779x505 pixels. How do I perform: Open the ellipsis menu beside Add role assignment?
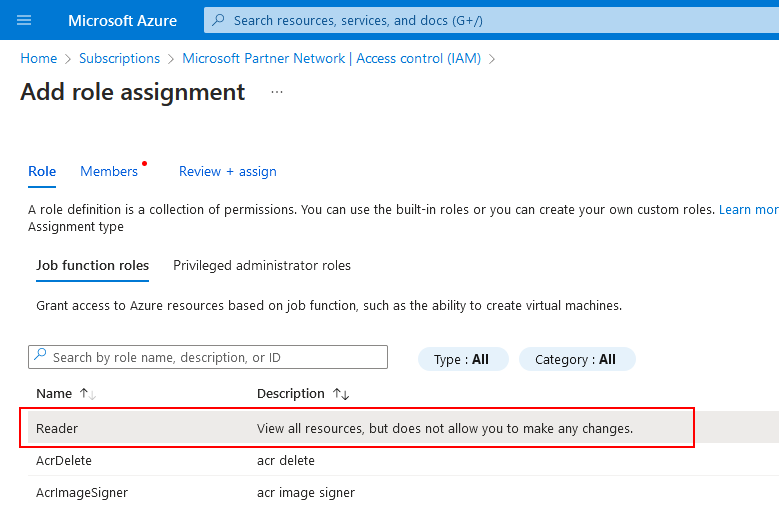277,92
